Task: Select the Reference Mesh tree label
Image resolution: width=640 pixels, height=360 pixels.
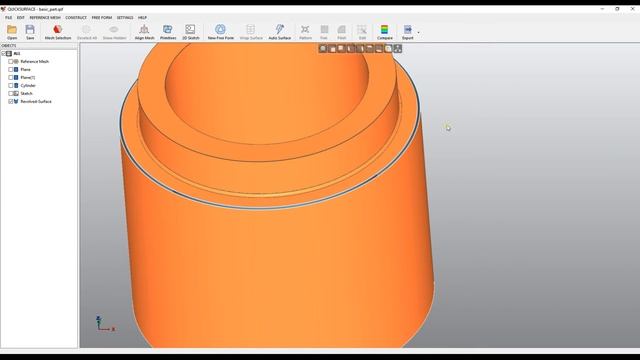Action: pyautogui.click(x=35, y=61)
